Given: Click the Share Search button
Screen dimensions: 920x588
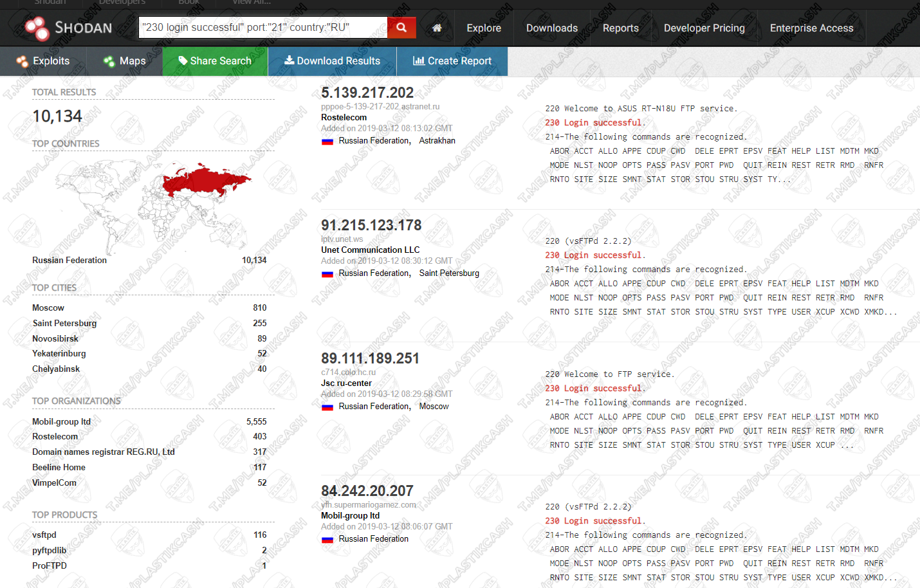Looking at the screenshot, I should pos(215,61).
